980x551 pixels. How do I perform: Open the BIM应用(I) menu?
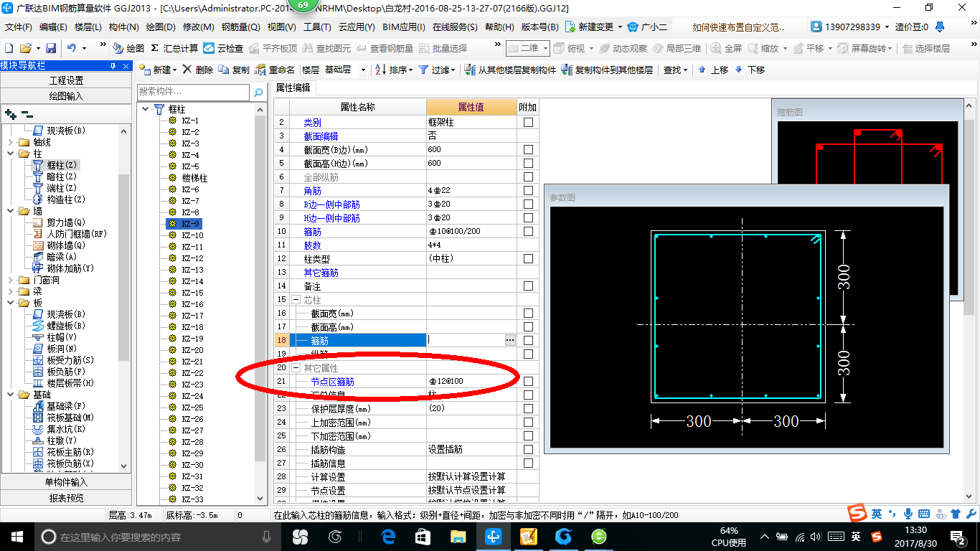point(404,27)
